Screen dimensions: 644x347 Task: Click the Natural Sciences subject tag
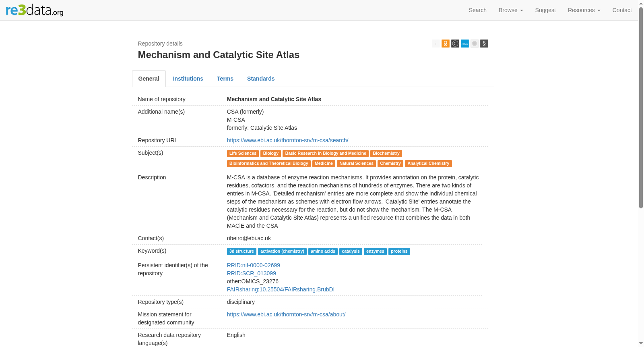356,164
